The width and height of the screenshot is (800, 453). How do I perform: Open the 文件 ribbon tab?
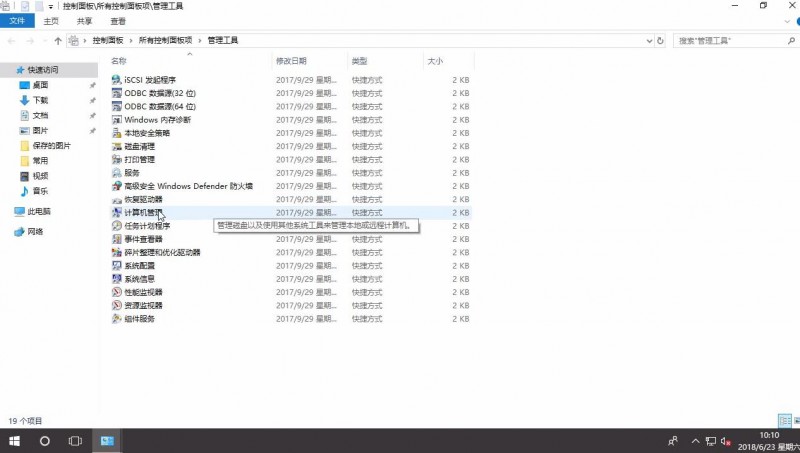17,21
